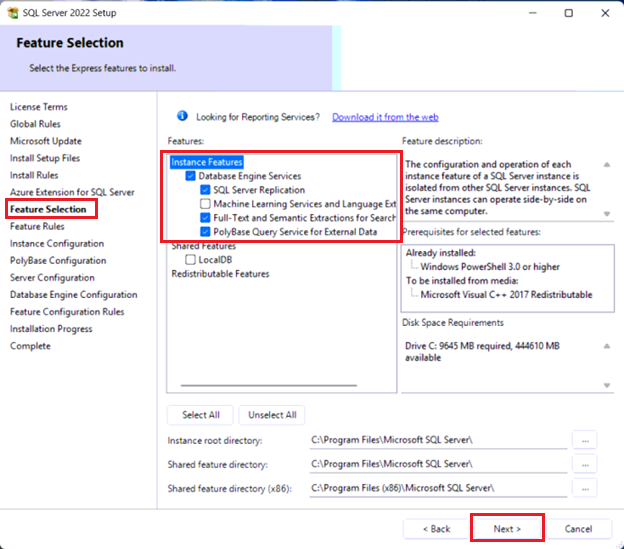Image resolution: width=624 pixels, height=549 pixels.
Task: Click Microsoft Visual C++ 2017 Redistributable prerequisite
Action: coord(506,294)
